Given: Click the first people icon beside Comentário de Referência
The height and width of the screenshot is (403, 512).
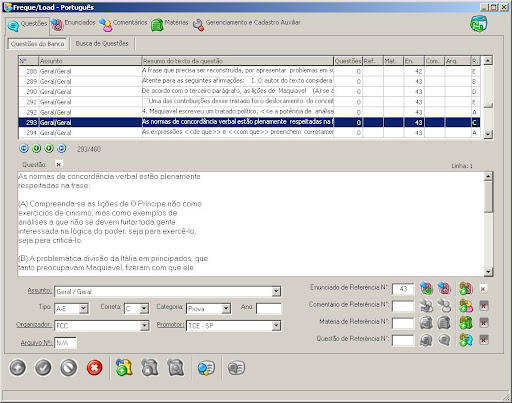Looking at the screenshot, I should pos(426,305).
